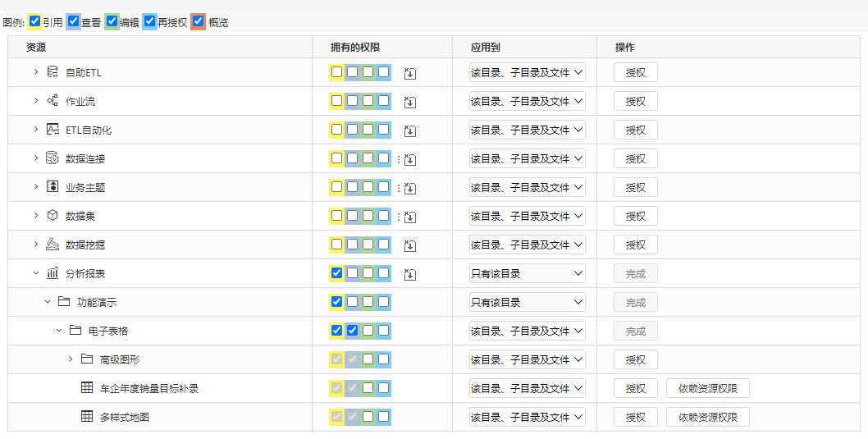Screen dimensions: 868x439
Task: Uncheck 查看 permission for 电子表格 folder
Action: [x=352, y=331]
